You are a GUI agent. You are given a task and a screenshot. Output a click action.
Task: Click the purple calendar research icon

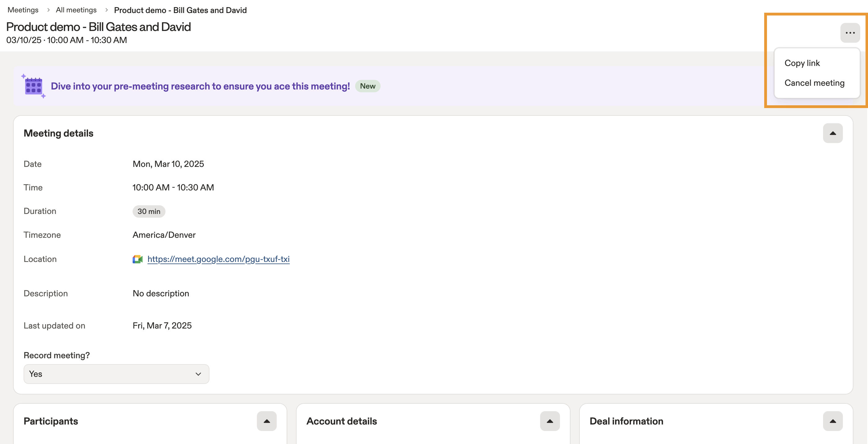(33, 86)
